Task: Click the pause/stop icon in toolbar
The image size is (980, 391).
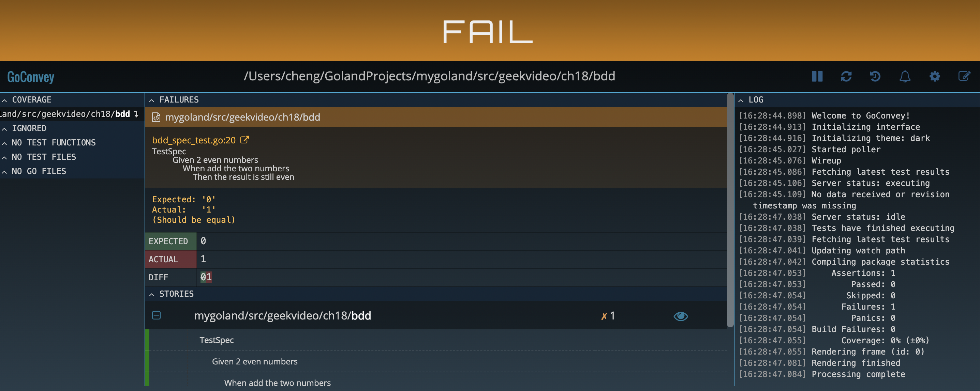Action: (x=816, y=76)
